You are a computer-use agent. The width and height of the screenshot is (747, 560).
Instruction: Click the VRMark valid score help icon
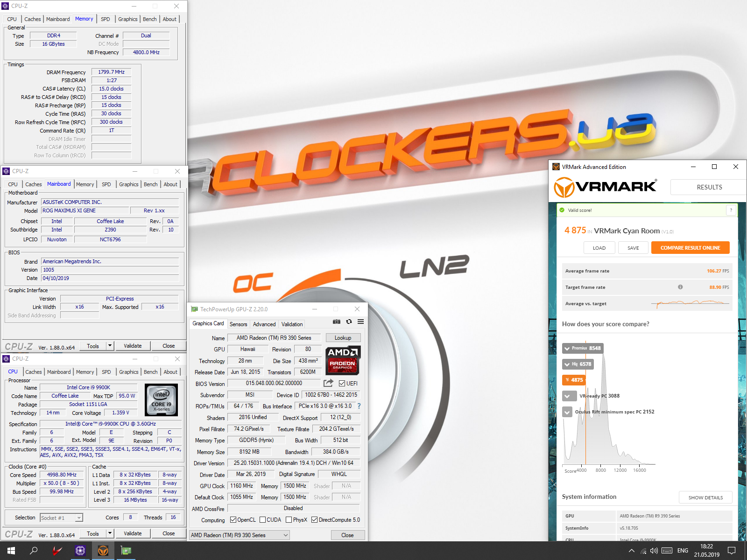(731, 210)
